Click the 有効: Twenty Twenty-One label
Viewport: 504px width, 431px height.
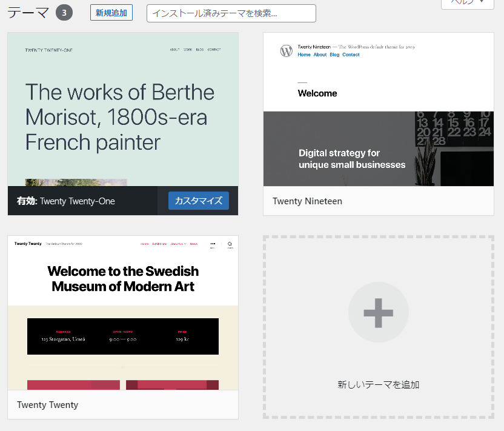point(66,201)
